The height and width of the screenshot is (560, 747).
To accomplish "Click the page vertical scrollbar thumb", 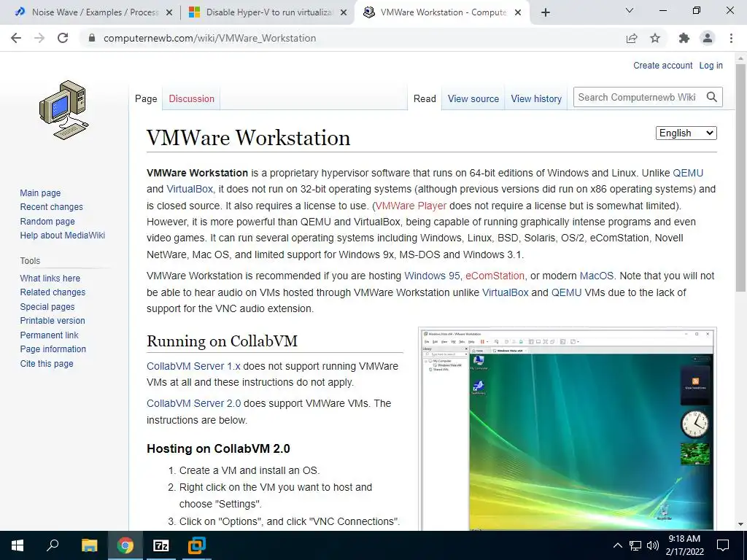I will click(x=740, y=176).
